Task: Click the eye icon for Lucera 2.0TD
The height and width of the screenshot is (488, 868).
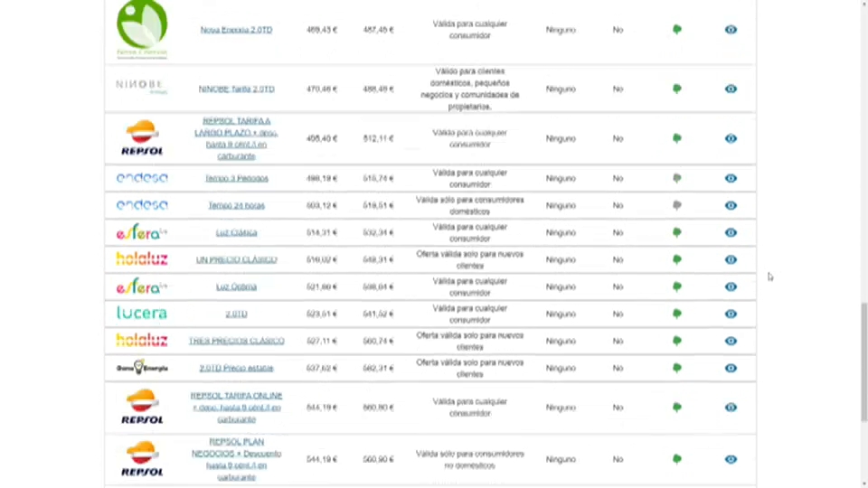Action: coord(731,314)
